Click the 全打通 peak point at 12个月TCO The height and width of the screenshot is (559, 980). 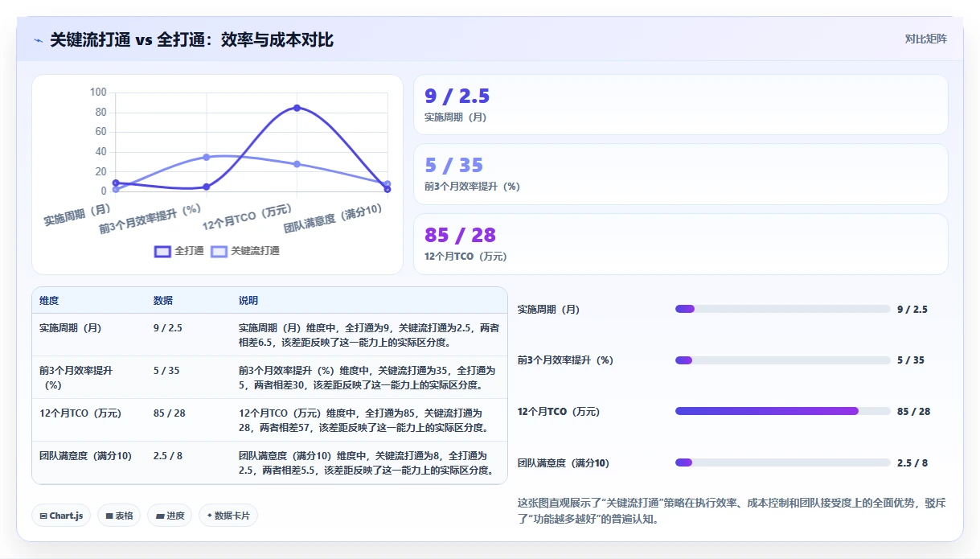[297, 108]
